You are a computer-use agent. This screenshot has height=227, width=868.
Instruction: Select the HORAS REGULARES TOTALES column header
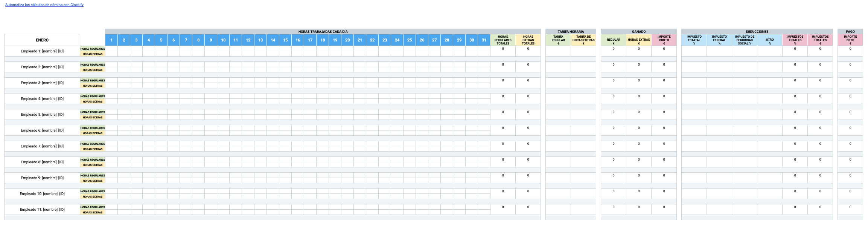pyautogui.click(x=503, y=40)
